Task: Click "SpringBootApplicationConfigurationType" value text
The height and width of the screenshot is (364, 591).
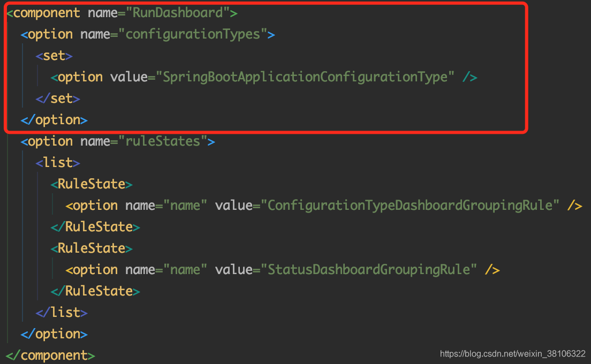Action: 305,77
